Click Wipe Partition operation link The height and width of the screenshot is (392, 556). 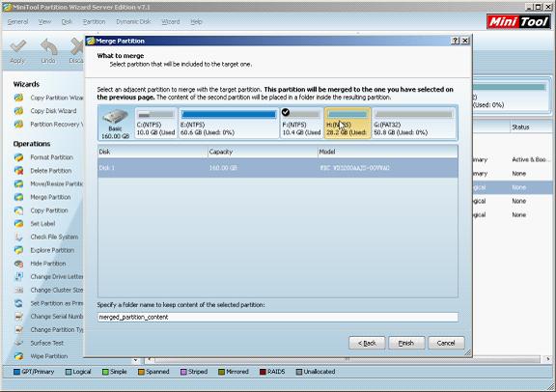point(49,356)
